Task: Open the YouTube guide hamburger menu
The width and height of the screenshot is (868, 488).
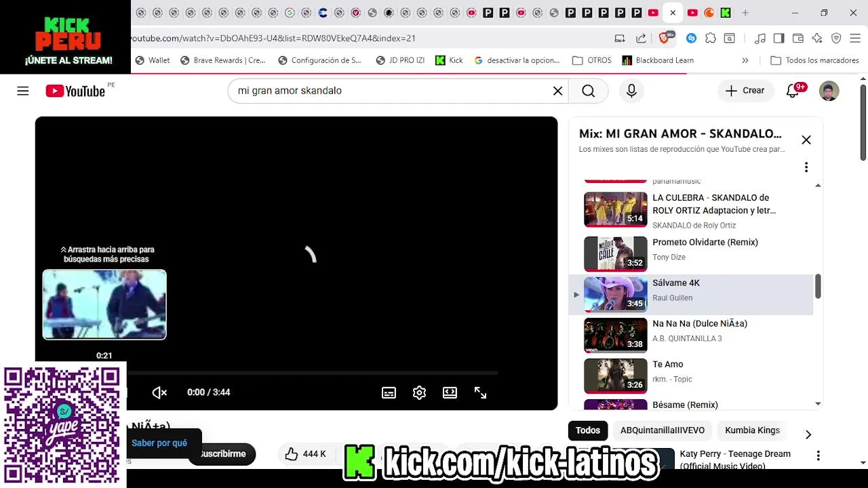Action: click(23, 91)
